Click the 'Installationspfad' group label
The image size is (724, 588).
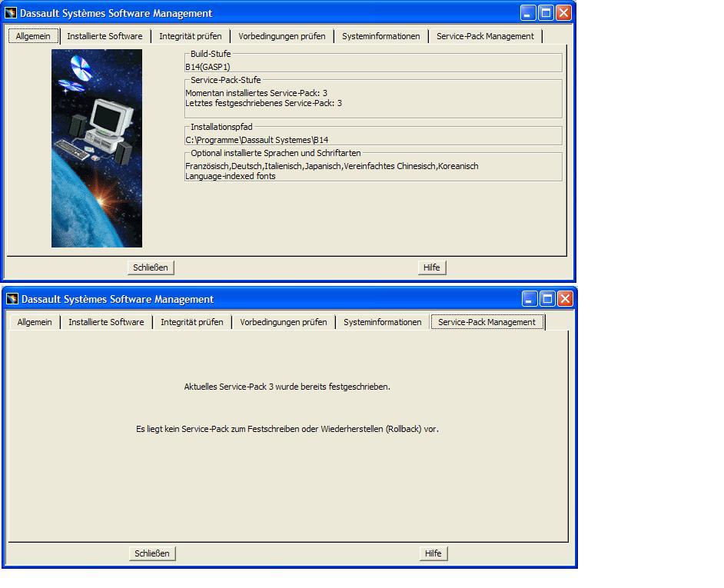click(x=221, y=127)
